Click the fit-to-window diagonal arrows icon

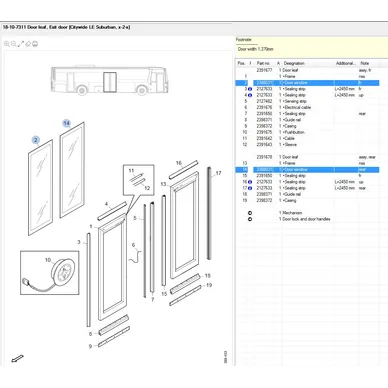(x=21, y=44)
